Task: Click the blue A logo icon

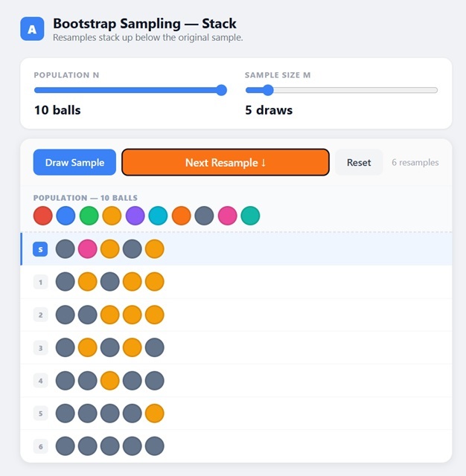Action: click(x=32, y=29)
